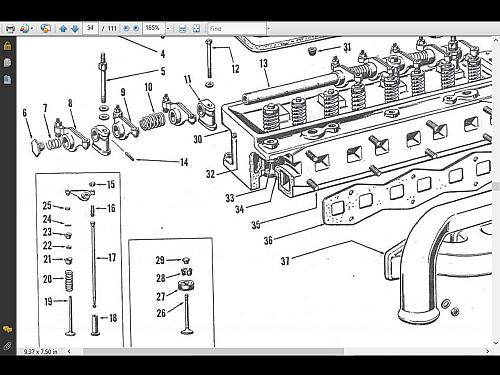
Task: Click the vertical scrollbar down arrow
Action: 496,343
